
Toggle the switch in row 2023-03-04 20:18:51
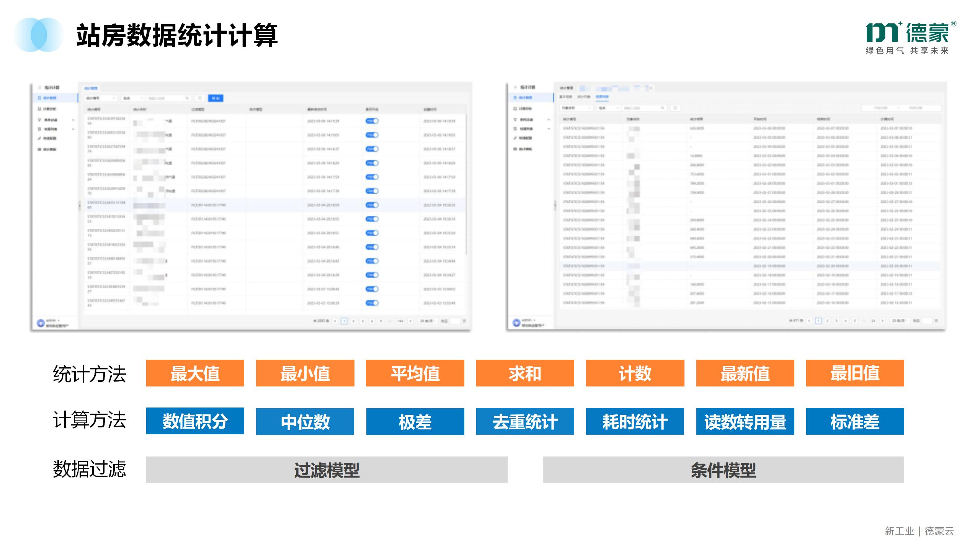tap(372, 233)
